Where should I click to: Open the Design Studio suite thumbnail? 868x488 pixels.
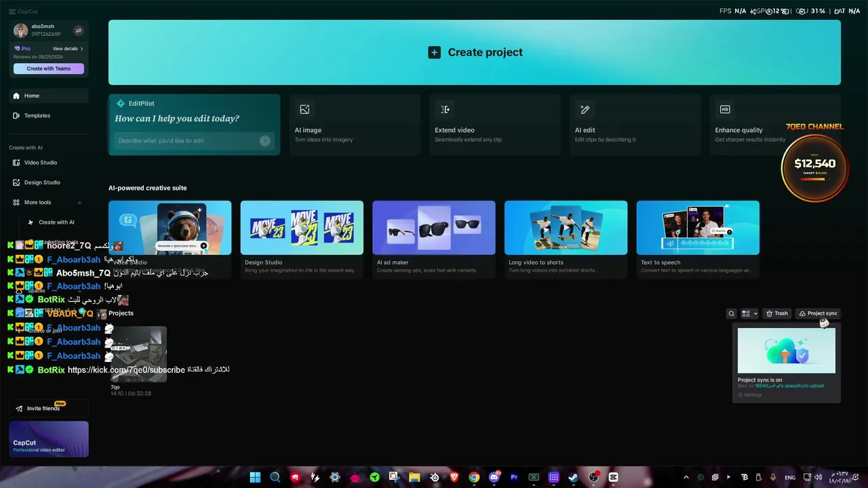point(302,228)
